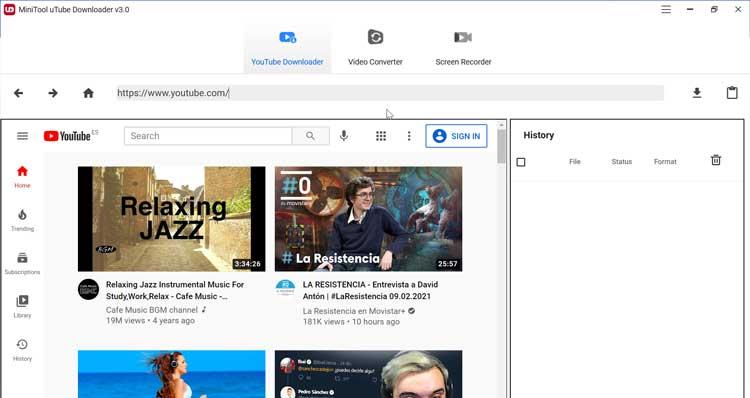Screen dimensions: 750x398
Task: Click the Format column header
Action: (x=665, y=162)
